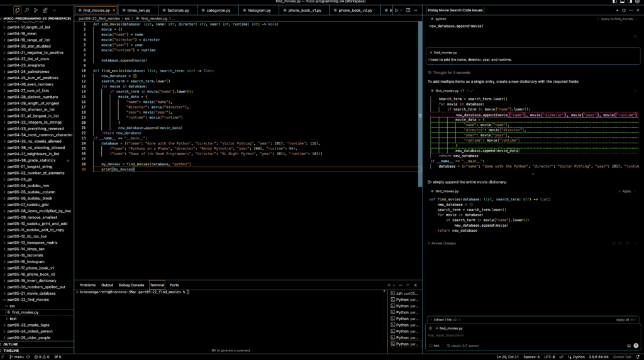
Task: Expand additional views chevron in activity bar
Action: pyautogui.click(x=54, y=10)
